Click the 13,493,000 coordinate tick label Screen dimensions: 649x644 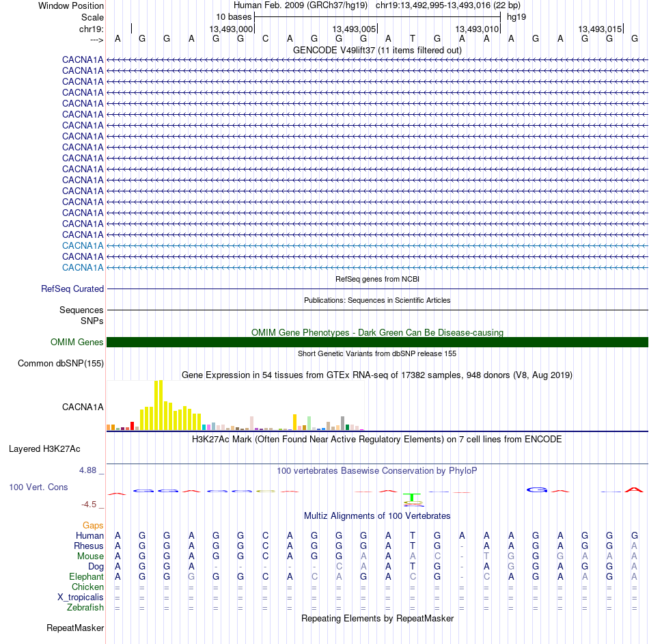click(x=230, y=29)
